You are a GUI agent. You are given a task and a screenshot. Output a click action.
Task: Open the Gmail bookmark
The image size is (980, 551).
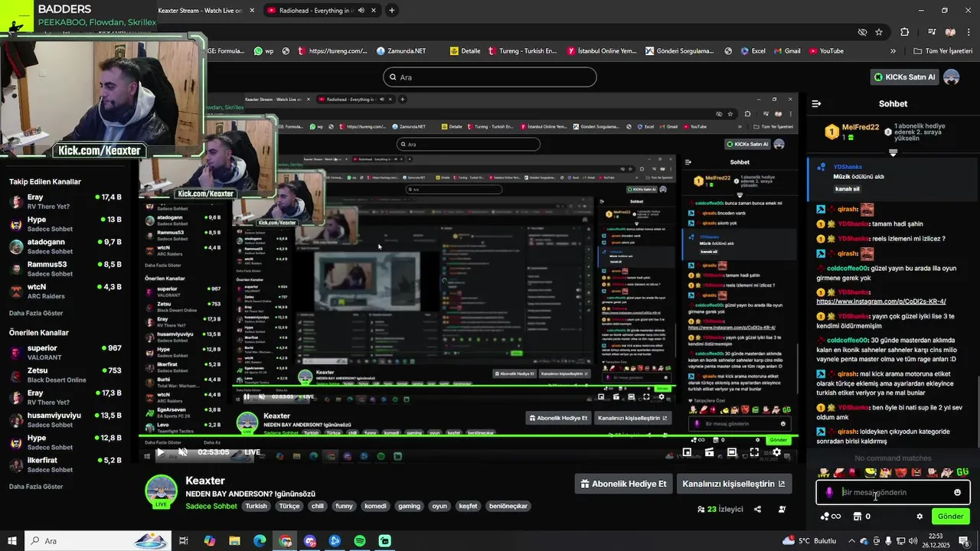pyautogui.click(x=786, y=51)
